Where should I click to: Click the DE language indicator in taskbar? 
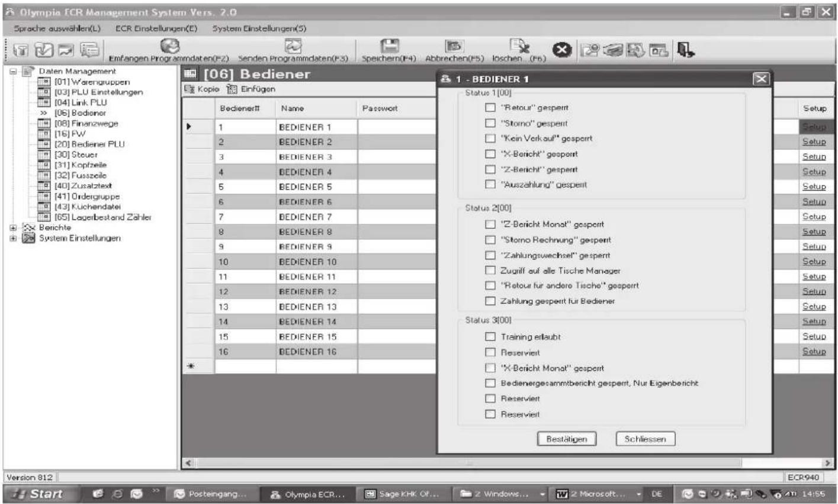tap(657, 493)
